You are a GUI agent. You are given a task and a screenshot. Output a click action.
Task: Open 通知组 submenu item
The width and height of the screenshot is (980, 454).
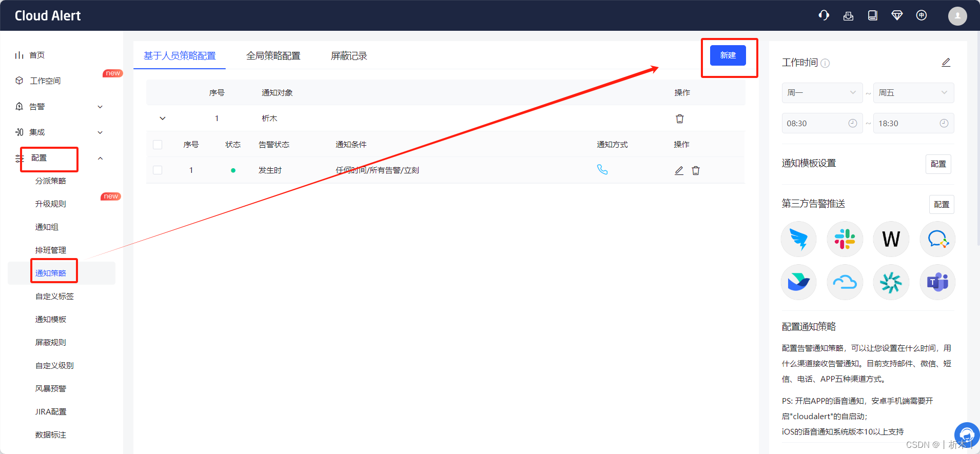tap(47, 227)
